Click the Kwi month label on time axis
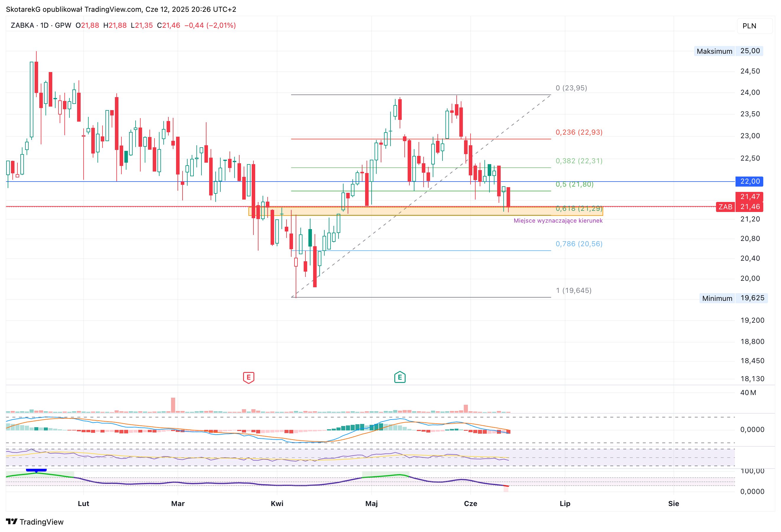The height and width of the screenshot is (532, 781). (277, 503)
